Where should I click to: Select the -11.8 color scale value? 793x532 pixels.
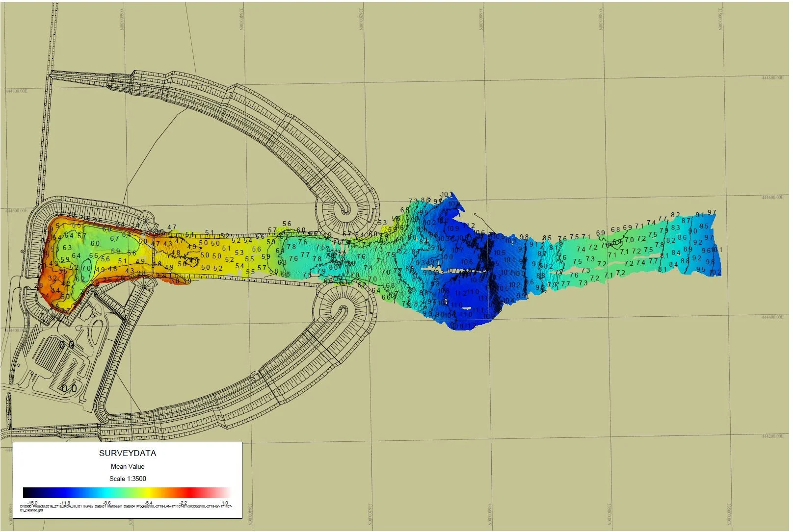tap(65, 503)
